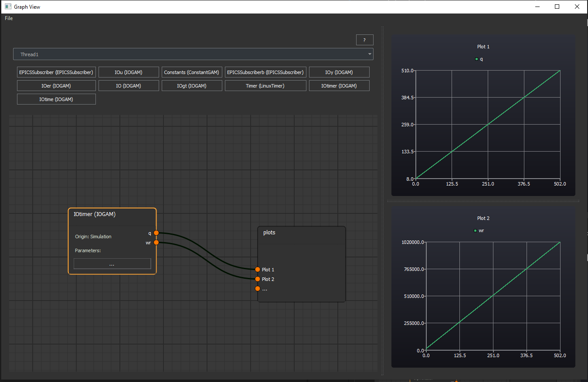Screen dimensions: 588x382
Task: Select the Plot 2 input port on plots node
Action: [258, 279]
